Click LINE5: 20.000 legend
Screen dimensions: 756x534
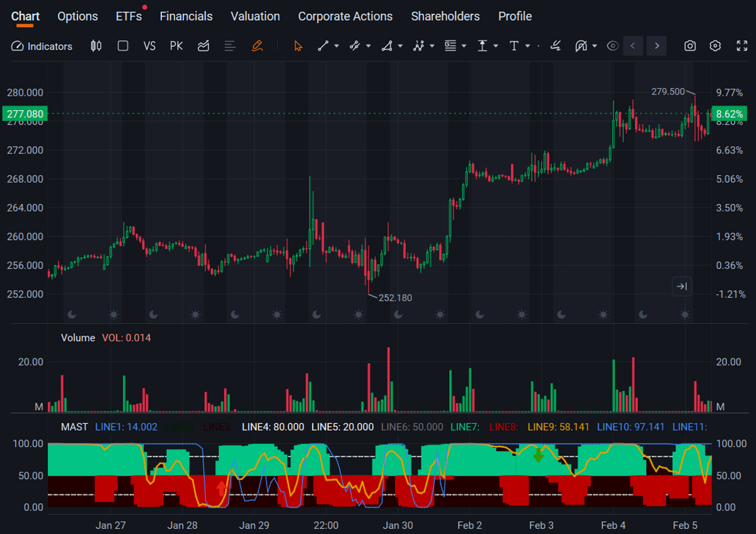tap(342, 427)
